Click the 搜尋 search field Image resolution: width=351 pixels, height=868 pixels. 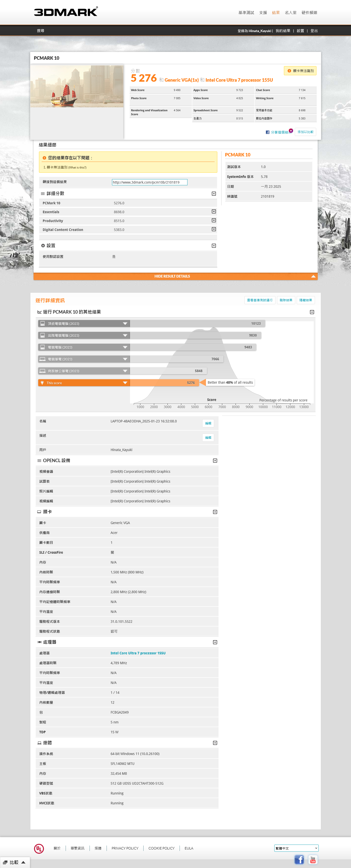click(40, 31)
